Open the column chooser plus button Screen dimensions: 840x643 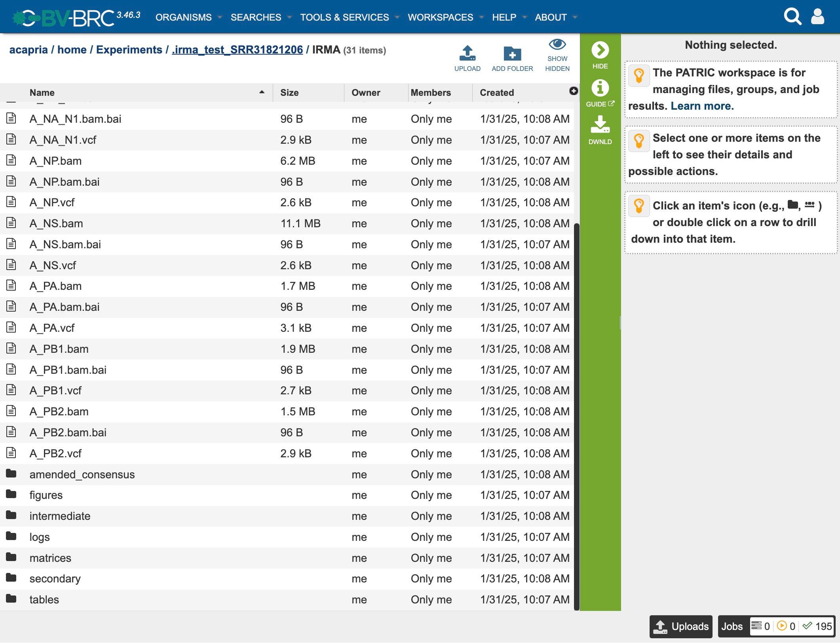pyautogui.click(x=573, y=91)
